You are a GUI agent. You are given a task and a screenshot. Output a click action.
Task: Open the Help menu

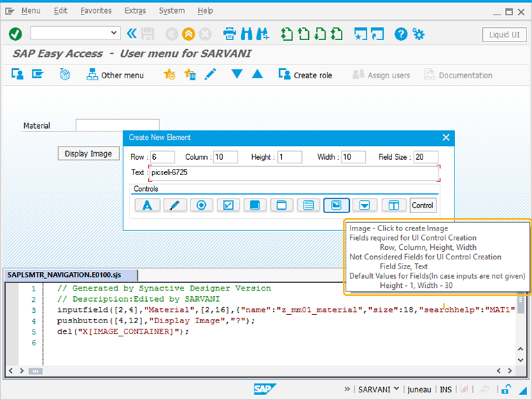[205, 11]
